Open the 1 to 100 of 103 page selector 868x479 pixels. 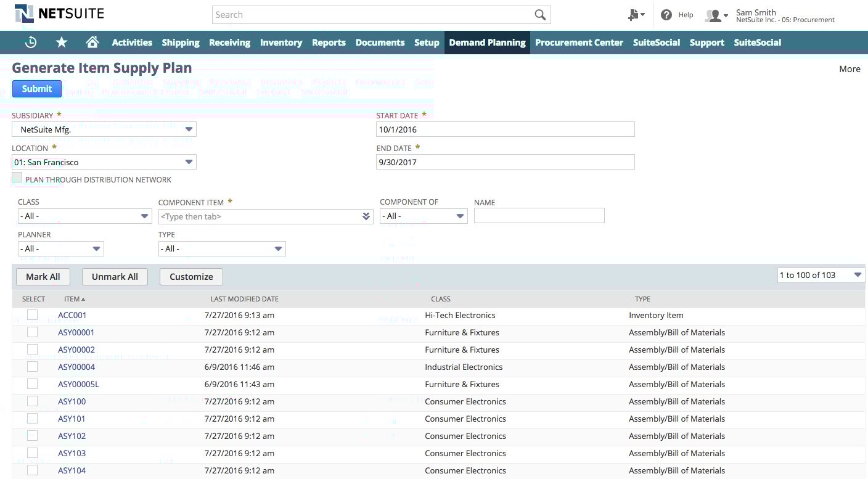(821, 276)
